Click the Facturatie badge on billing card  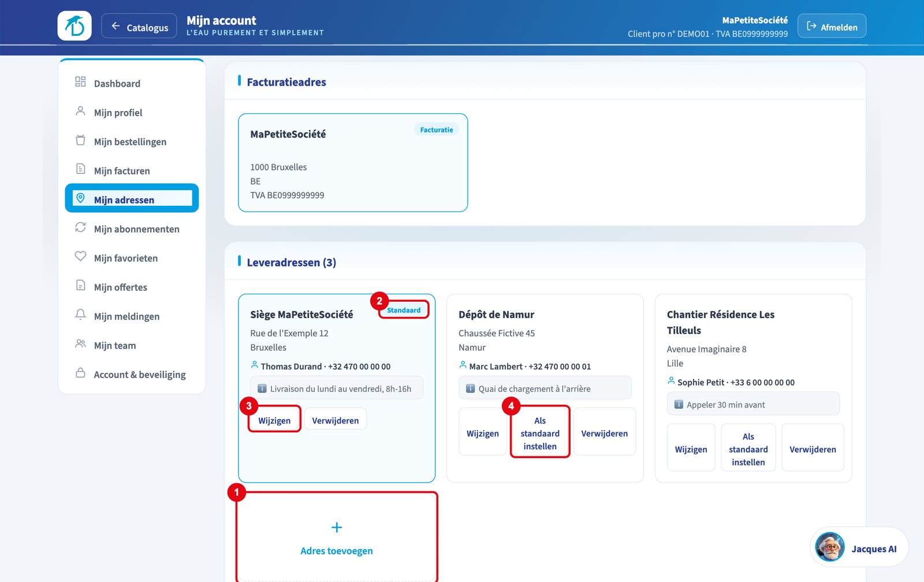tap(437, 130)
